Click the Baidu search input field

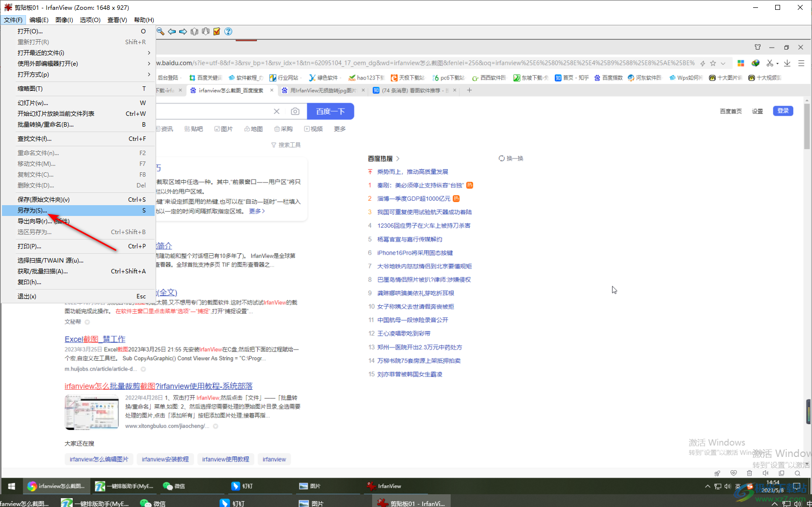(x=214, y=111)
